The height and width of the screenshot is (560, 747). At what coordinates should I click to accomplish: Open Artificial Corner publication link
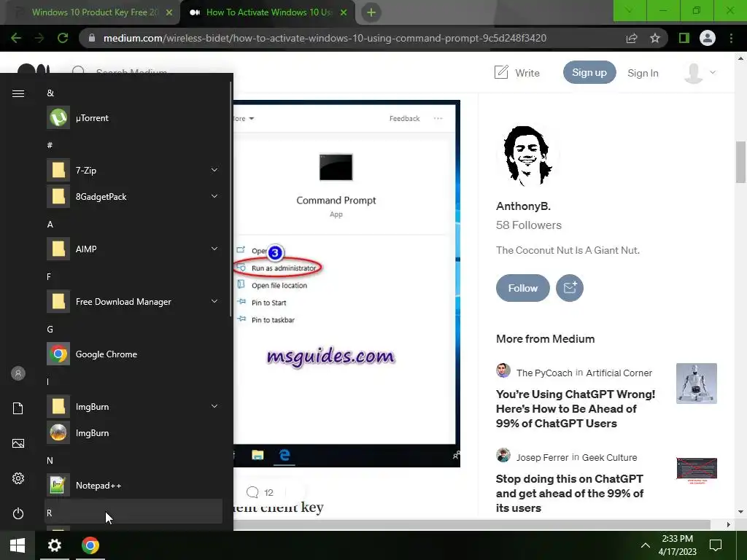coord(619,373)
